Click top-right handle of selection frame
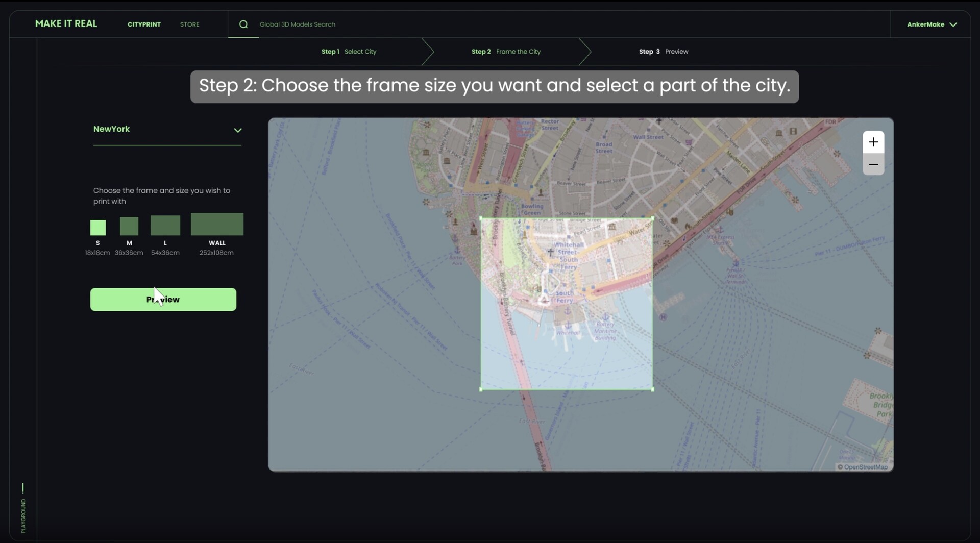The image size is (980, 543). pyautogui.click(x=652, y=218)
